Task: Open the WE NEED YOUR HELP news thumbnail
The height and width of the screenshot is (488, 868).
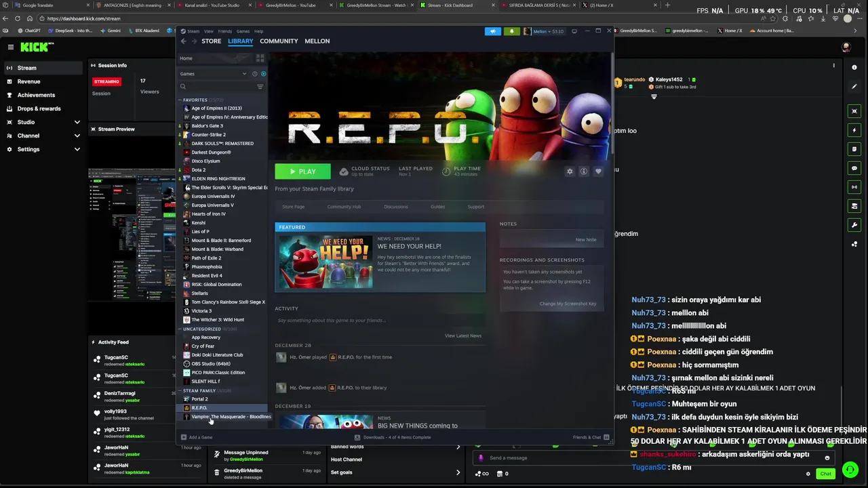Action: tap(326, 262)
